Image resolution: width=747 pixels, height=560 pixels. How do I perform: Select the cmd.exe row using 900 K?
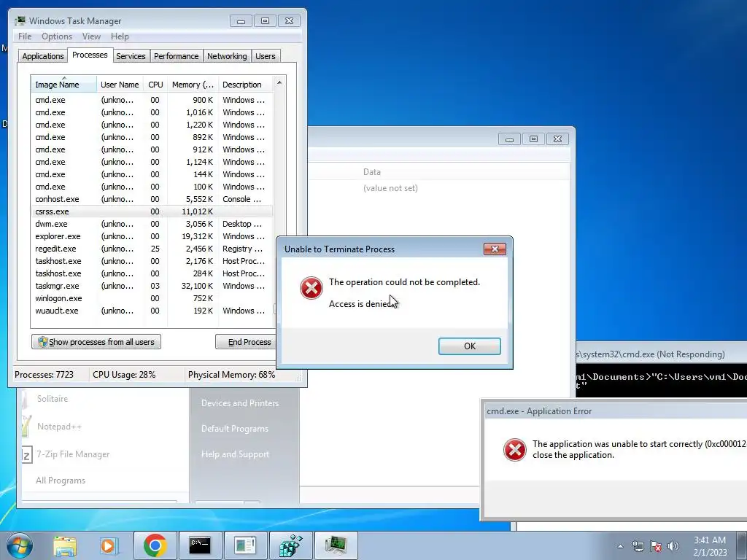tap(152, 100)
